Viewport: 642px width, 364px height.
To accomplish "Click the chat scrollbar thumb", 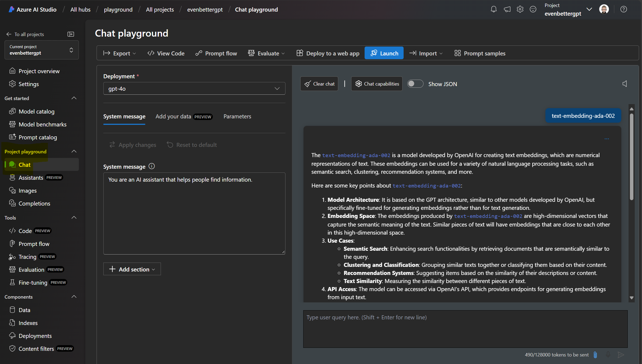I will [x=632, y=157].
